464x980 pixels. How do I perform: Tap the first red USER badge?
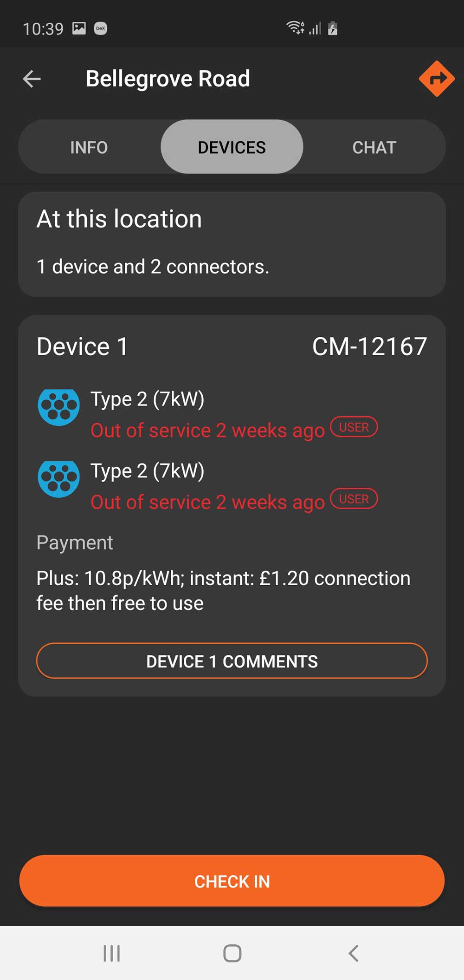click(354, 427)
